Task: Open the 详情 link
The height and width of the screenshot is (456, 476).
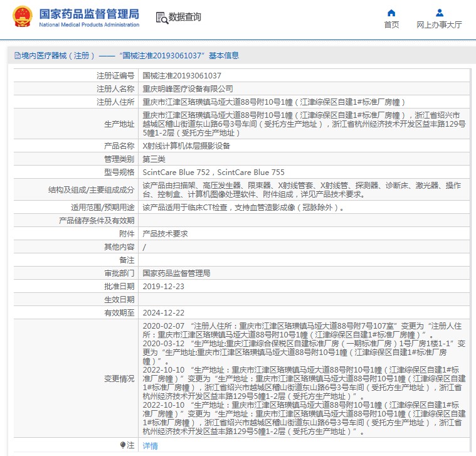Action: pyautogui.click(x=151, y=446)
